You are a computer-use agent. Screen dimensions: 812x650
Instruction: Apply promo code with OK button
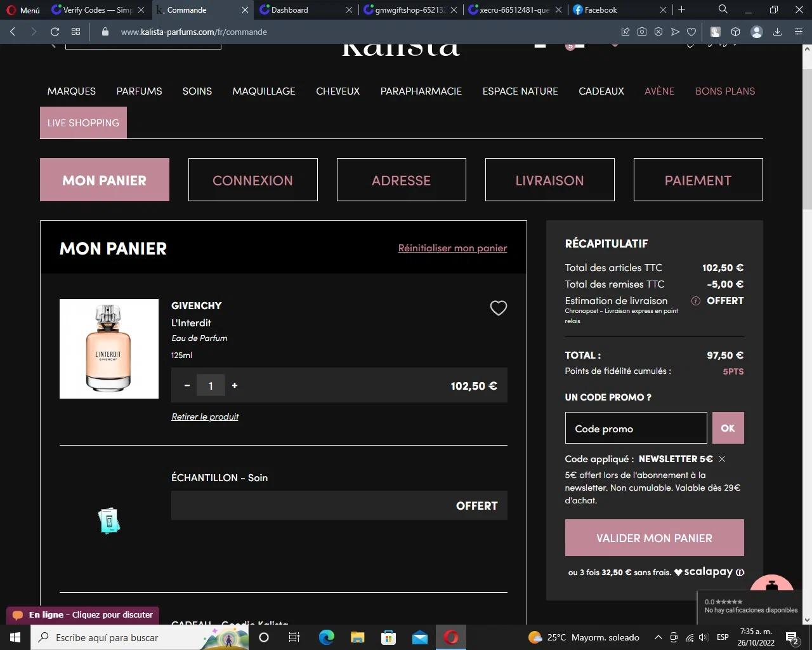728,428
